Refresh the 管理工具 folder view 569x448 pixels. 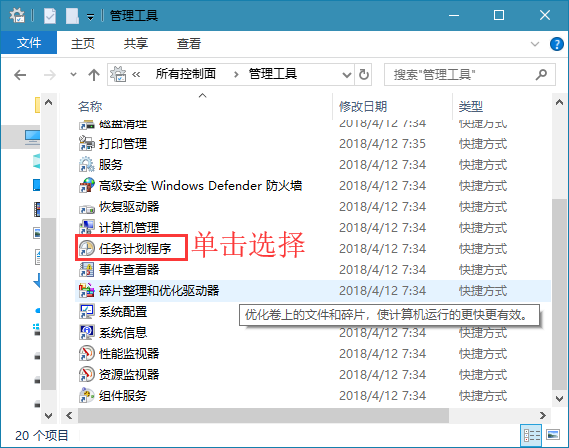tap(364, 75)
